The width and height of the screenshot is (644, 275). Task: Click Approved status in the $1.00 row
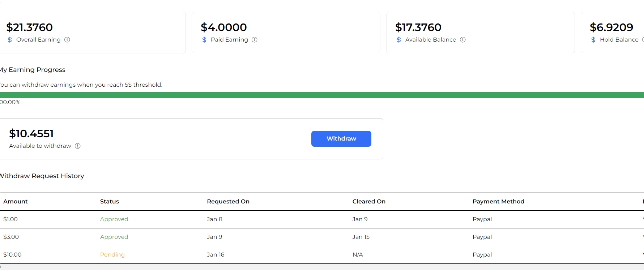114,219
